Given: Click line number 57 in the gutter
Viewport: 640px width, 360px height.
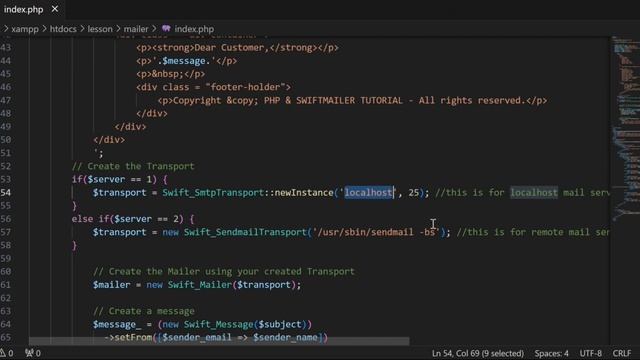Looking at the screenshot, I should [6, 232].
